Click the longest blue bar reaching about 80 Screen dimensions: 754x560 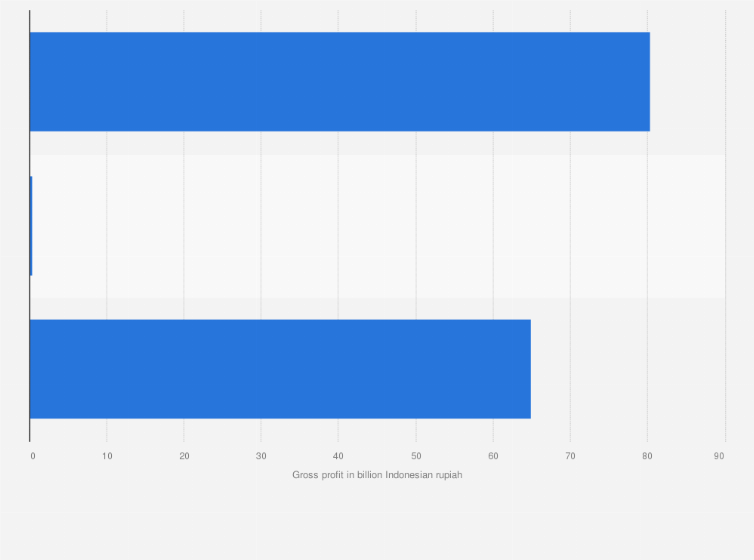[339, 82]
